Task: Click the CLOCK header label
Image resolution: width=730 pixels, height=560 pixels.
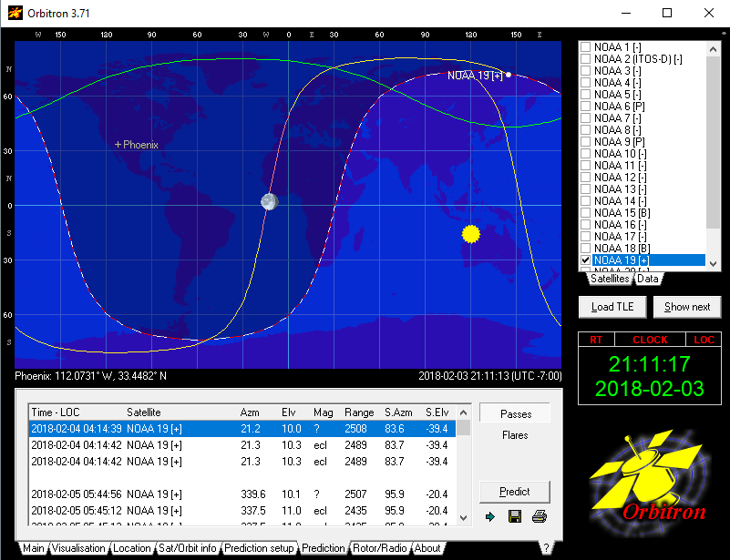Action: tap(650, 340)
